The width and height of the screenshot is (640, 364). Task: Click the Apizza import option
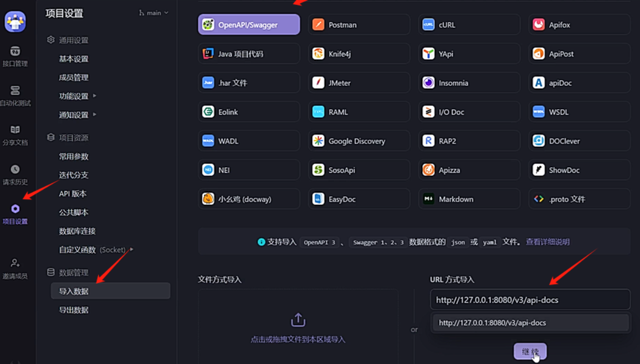[x=469, y=170]
